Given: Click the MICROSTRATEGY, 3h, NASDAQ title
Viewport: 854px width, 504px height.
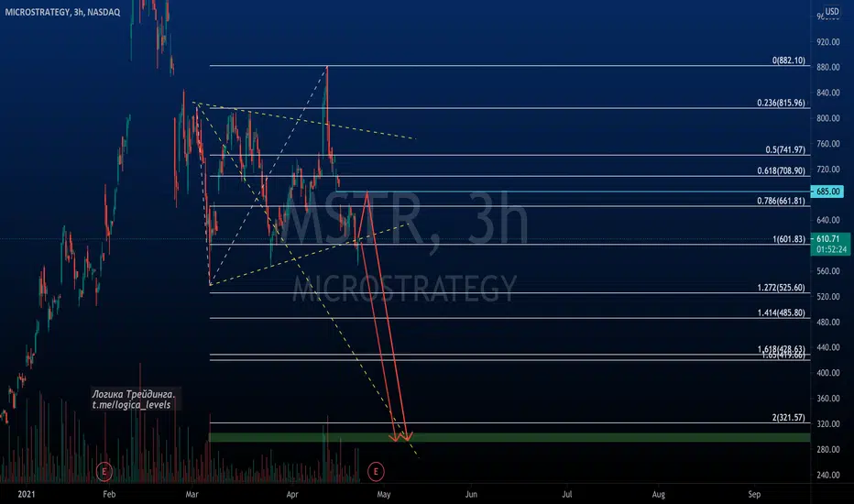Looking at the screenshot, I should (62, 12).
